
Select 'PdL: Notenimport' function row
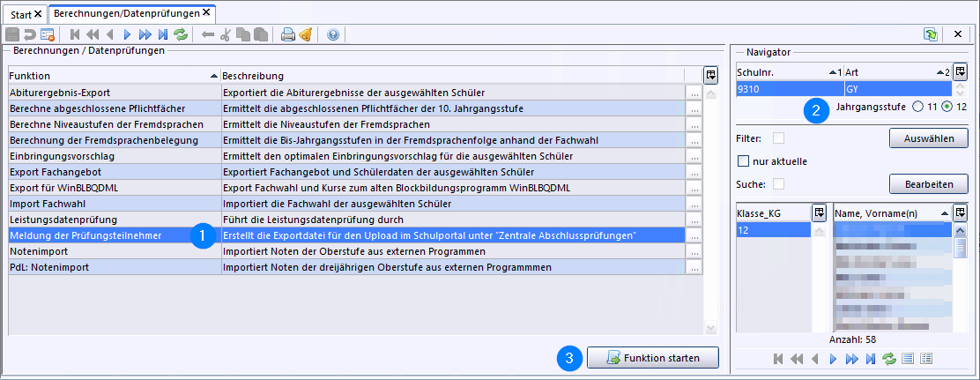(x=347, y=267)
